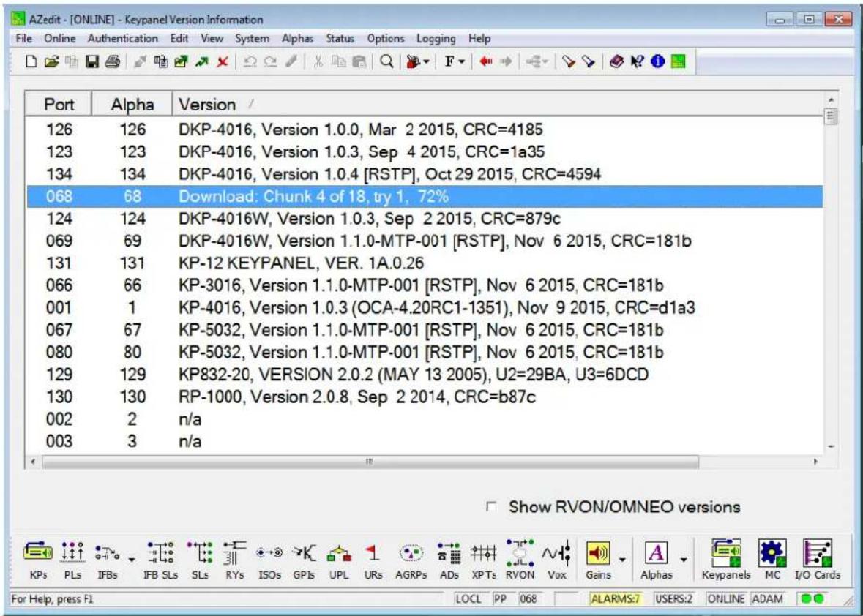The width and height of the screenshot is (863, 616).
Task: Open the System menu
Action: pyautogui.click(x=252, y=39)
